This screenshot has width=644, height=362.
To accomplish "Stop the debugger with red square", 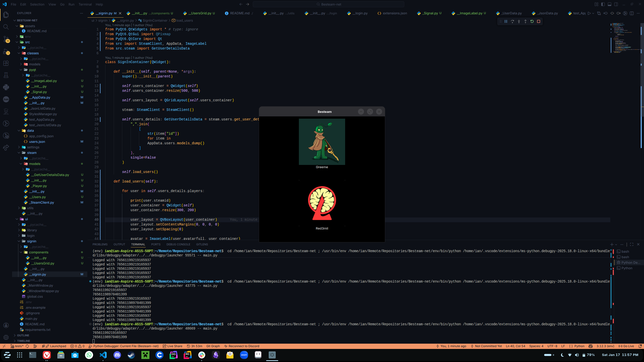I will click(x=539, y=22).
